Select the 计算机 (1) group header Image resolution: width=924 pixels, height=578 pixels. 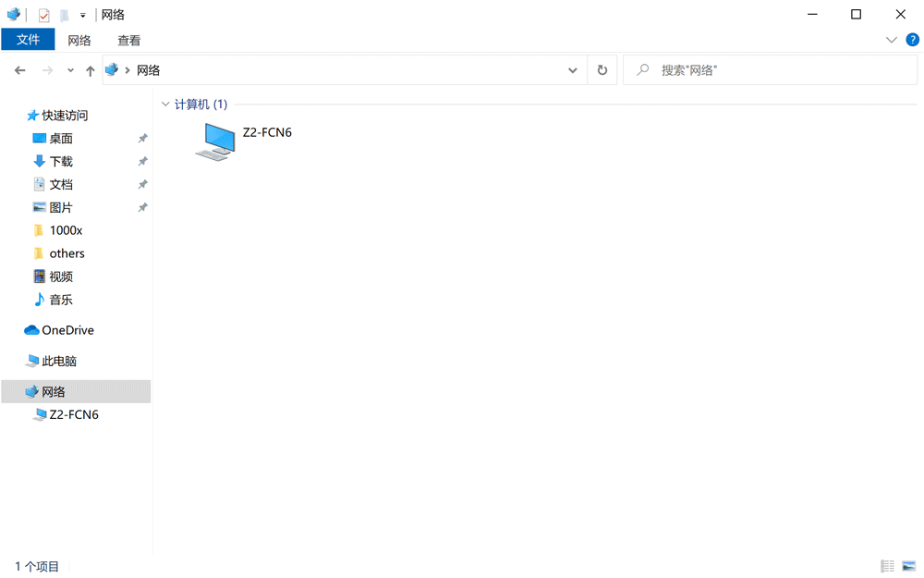201,104
